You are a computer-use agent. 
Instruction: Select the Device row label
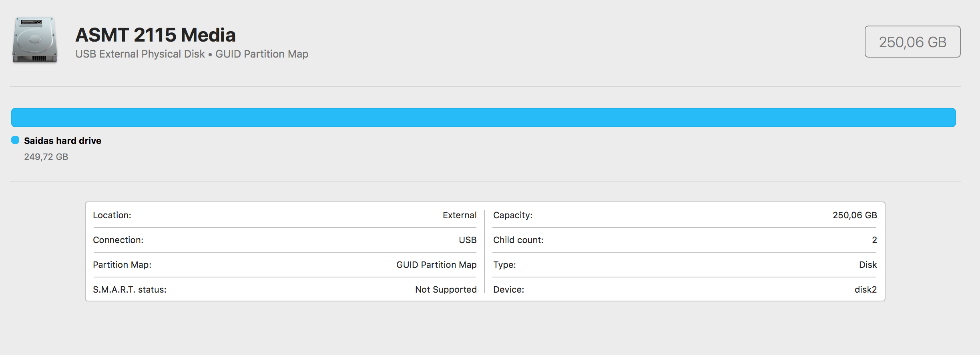click(x=508, y=289)
